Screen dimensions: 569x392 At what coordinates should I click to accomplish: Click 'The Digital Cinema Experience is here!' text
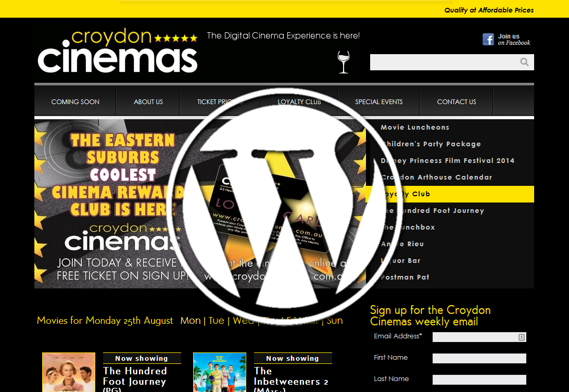[283, 35]
